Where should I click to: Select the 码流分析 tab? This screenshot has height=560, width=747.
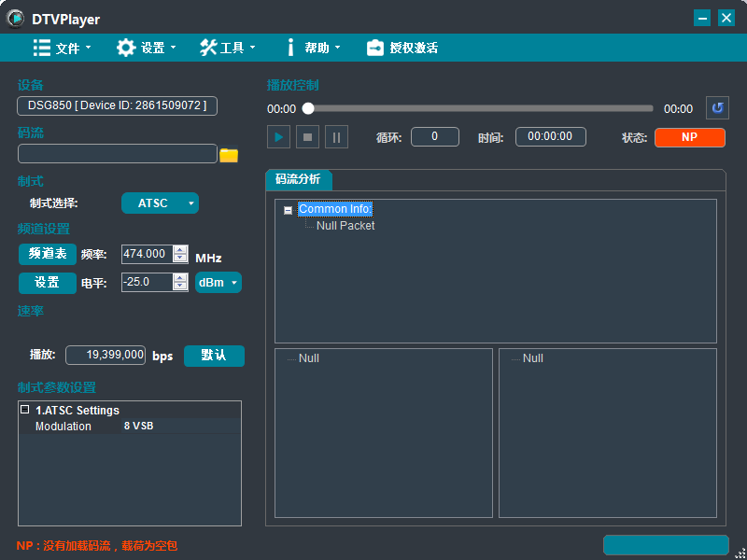tap(298, 180)
